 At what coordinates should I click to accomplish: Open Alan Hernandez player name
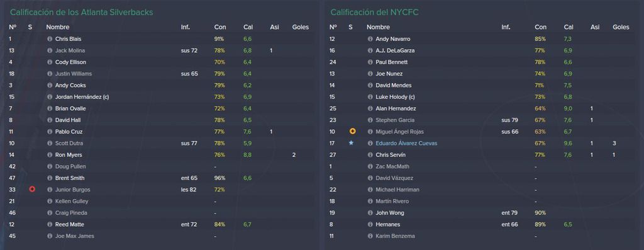[x=396, y=108]
